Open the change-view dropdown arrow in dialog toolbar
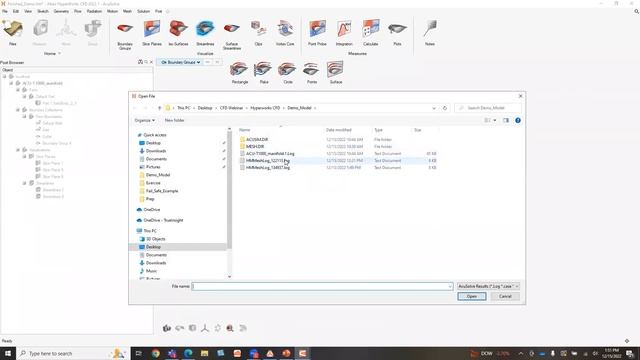The width and height of the screenshot is (640, 360). tap(495, 120)
